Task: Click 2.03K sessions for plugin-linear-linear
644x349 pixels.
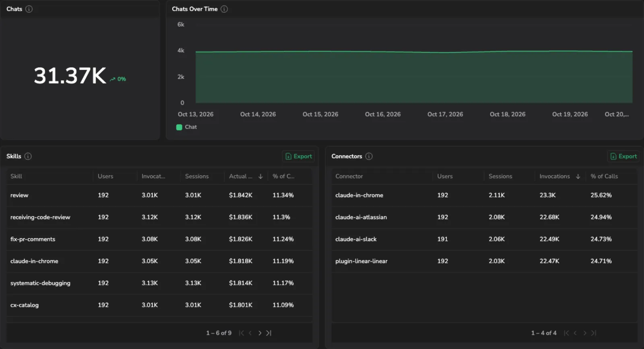Action: point(497,261)
